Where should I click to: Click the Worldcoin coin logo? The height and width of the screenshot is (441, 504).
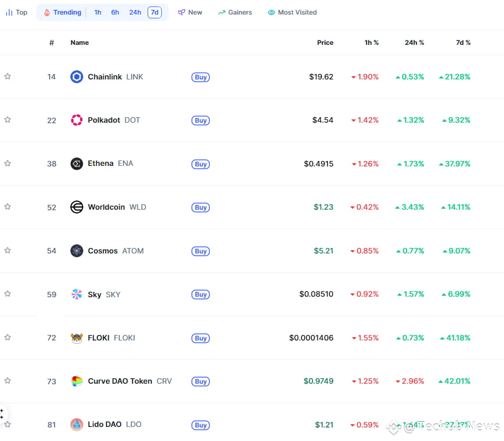pyautogui.click(x=76, y=207)
